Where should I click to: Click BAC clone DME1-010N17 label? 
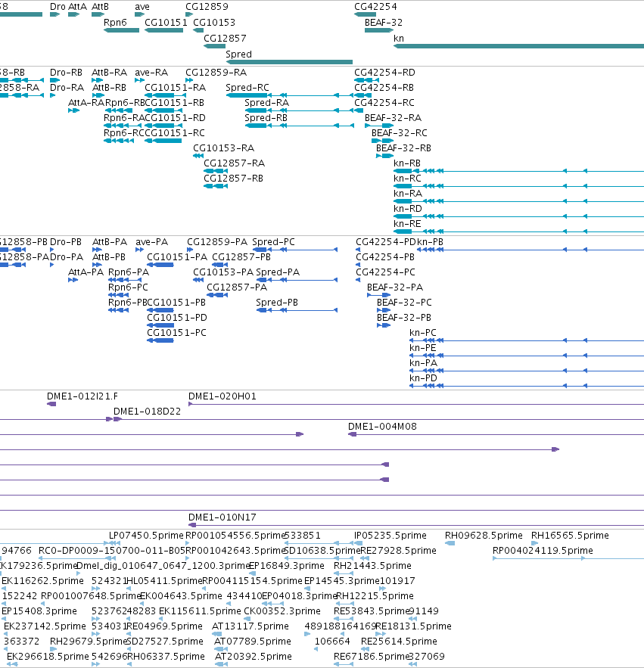pyautogui.click(x=222, y=517)
